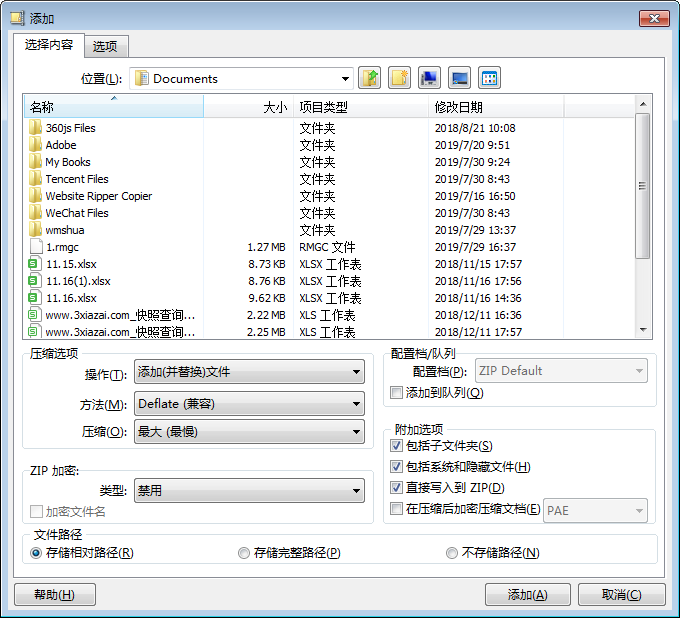This screenshot has height=618, width=680.
Task: Open the PAE encryption dropdown
Action: [595, 510]
